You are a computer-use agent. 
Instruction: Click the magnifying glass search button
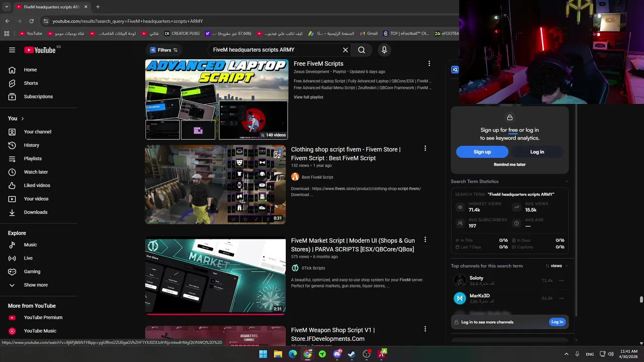(361, 50)
